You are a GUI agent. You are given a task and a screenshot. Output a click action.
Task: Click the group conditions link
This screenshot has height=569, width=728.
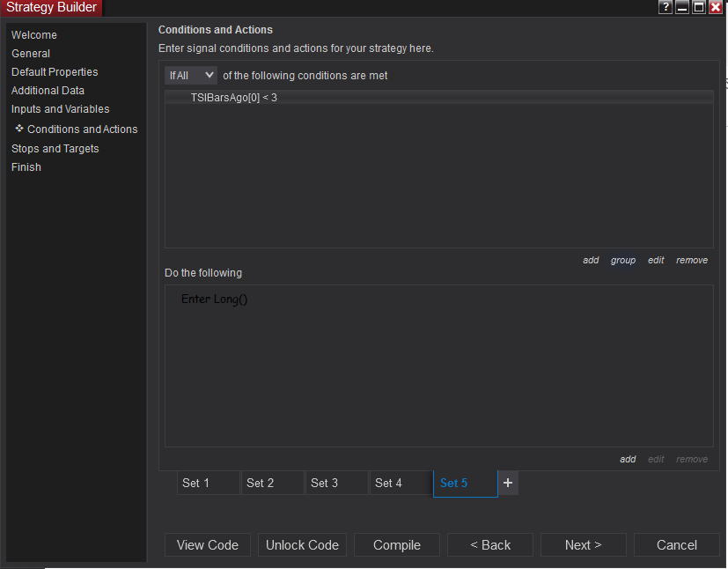[x=623, y=261]
